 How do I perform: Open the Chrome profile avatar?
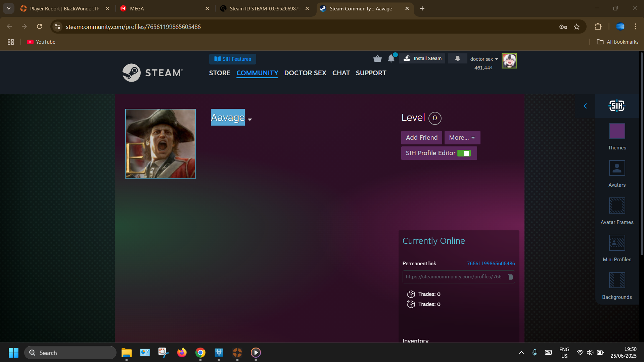(x=620, y=27)
